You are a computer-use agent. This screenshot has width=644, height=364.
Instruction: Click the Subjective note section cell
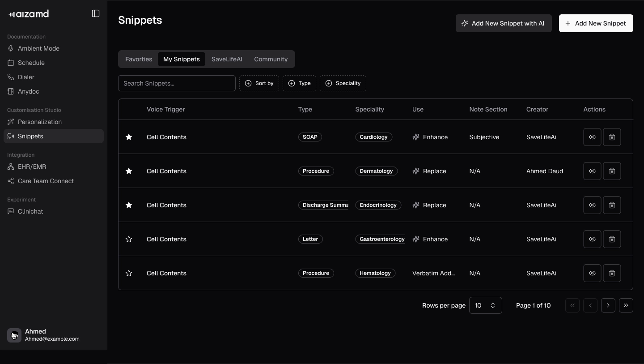tap(484, 137)
